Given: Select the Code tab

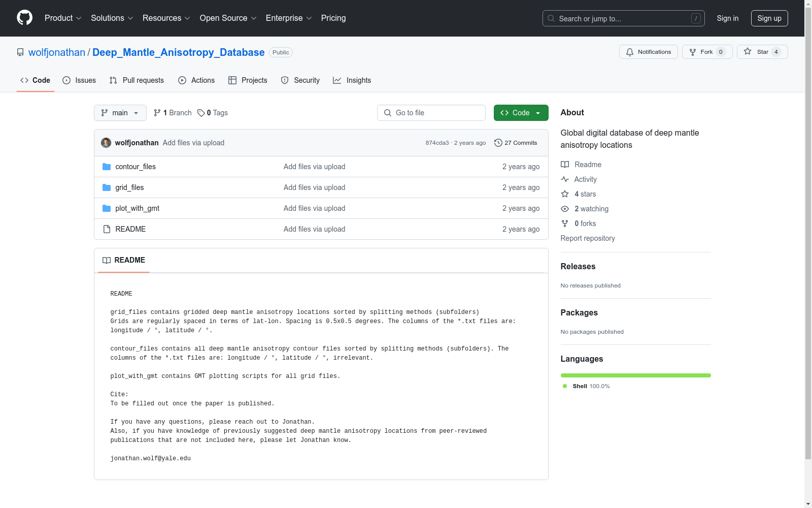Looking at the screenshot, I should coord(36,80).
